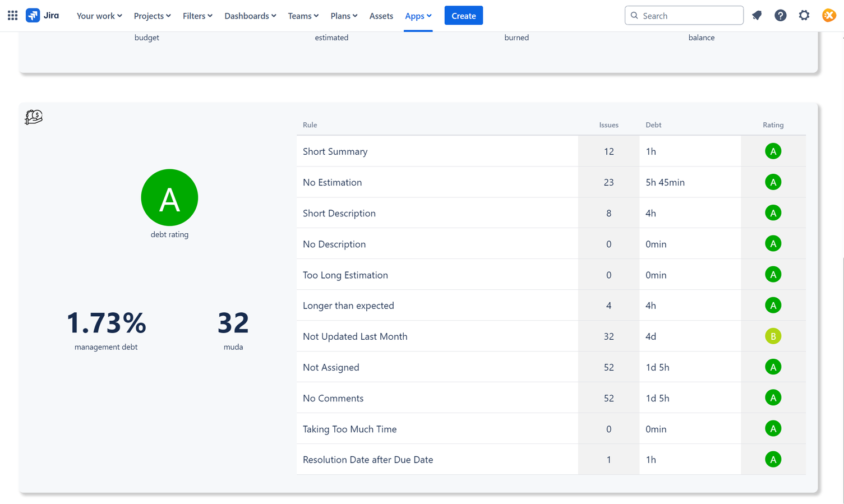Click the Rating column header

pos(773,125)
